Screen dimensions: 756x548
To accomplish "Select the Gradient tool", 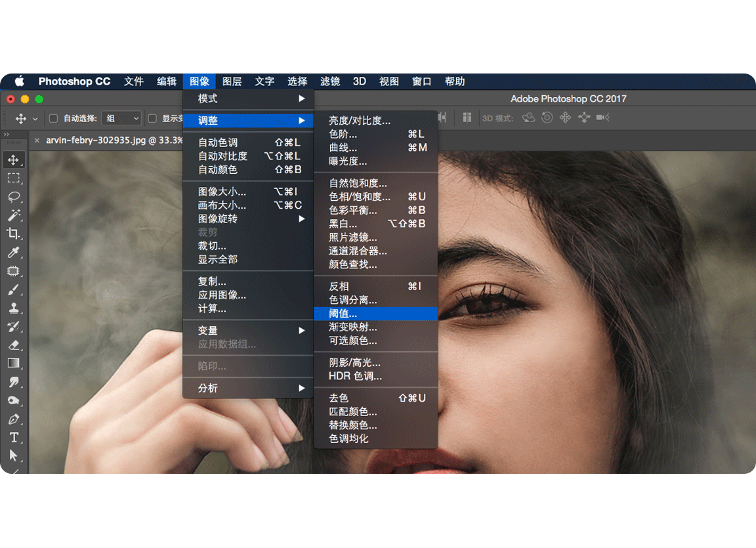I will click(14, 364).
